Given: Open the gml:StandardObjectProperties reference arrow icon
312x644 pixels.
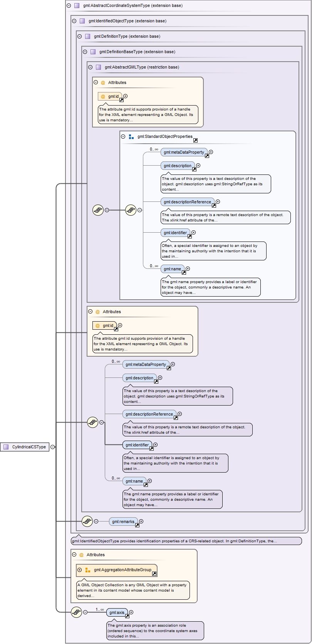Looking at the screenshot, I should (195, 141).
